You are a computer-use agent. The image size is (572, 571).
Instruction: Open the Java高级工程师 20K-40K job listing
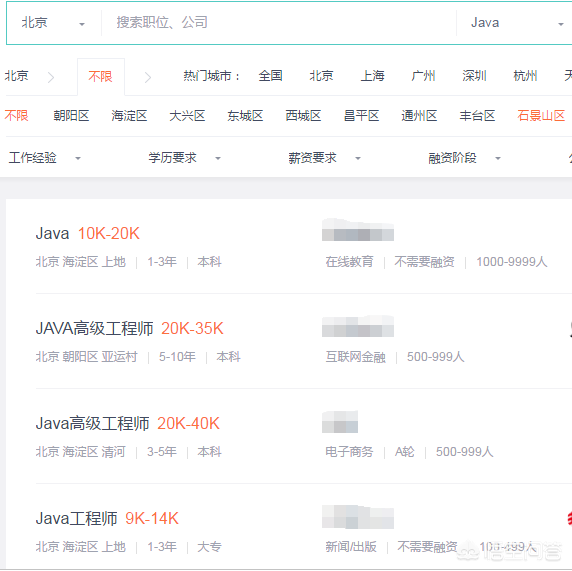128,423
